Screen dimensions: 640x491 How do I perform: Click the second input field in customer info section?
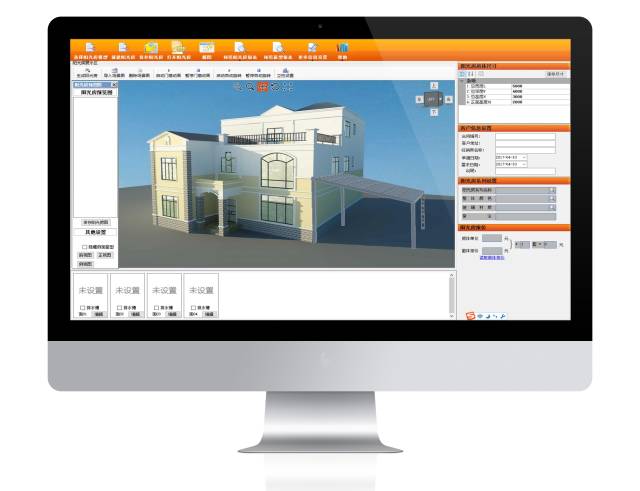pyautogui.click(x=525, y=144)
